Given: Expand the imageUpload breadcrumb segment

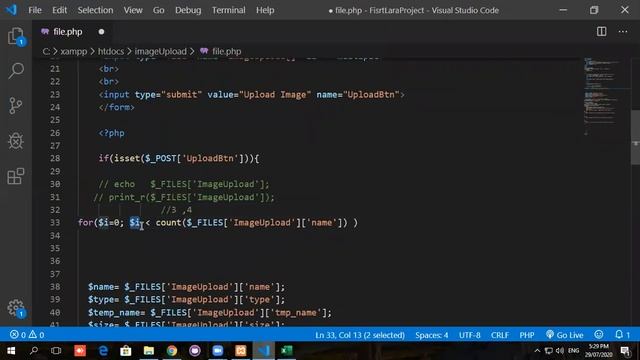Looking at the screenshot, I should pyautogui.click(x=160, y=51).
